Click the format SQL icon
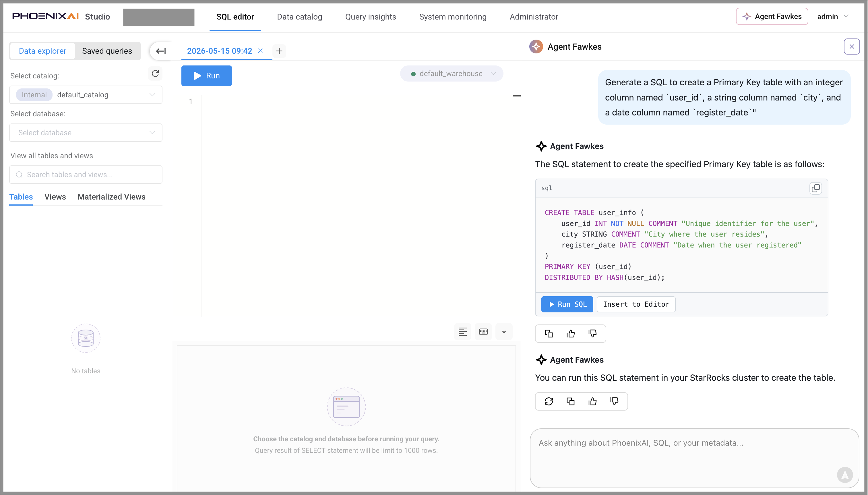This screenshot has height=495, width=868. pyautogui.click(x=462, y=332)
